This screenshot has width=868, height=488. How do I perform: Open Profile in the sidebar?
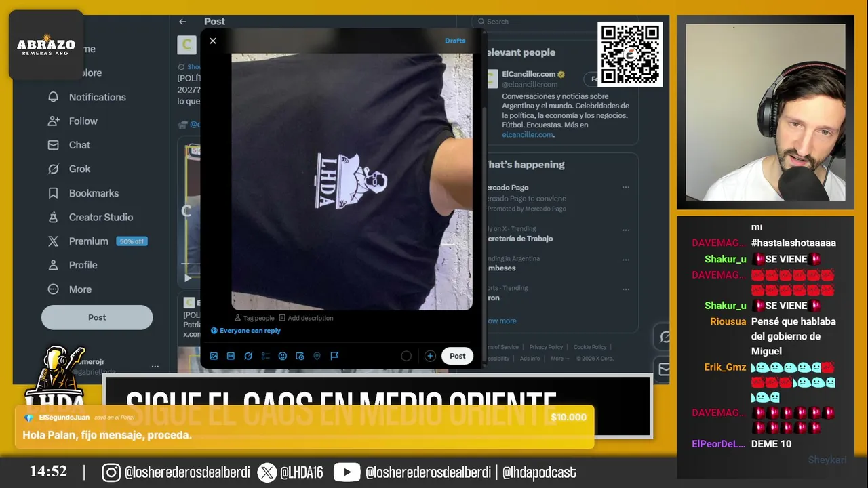73,265
